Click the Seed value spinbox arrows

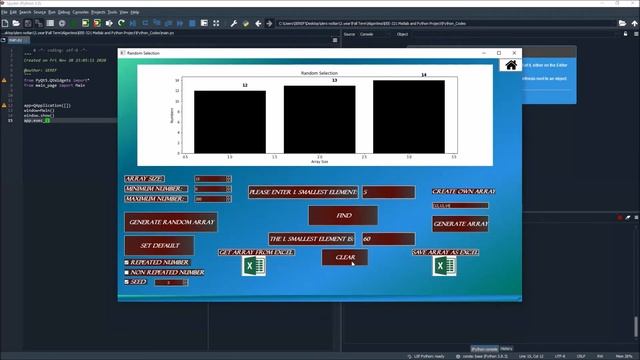(x=185, y=282)
